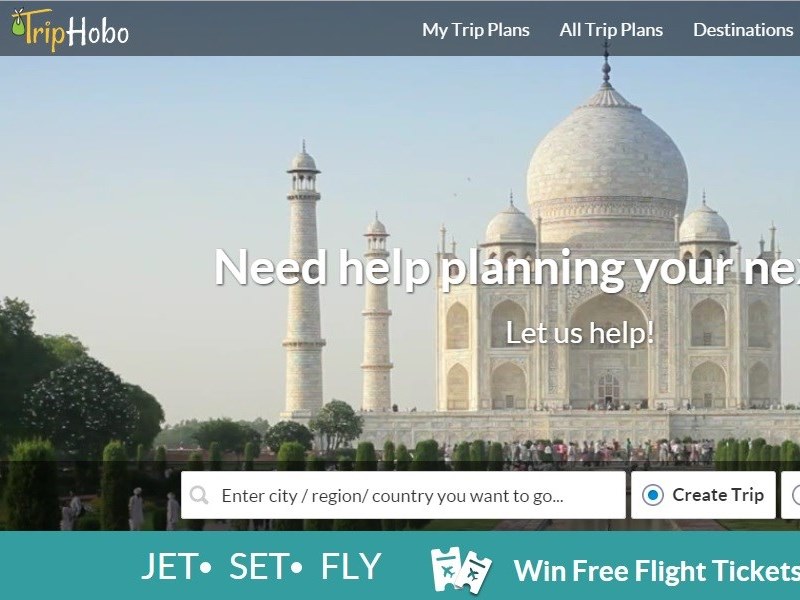Go to Destinations in top navigation

(x=743, y=30)
